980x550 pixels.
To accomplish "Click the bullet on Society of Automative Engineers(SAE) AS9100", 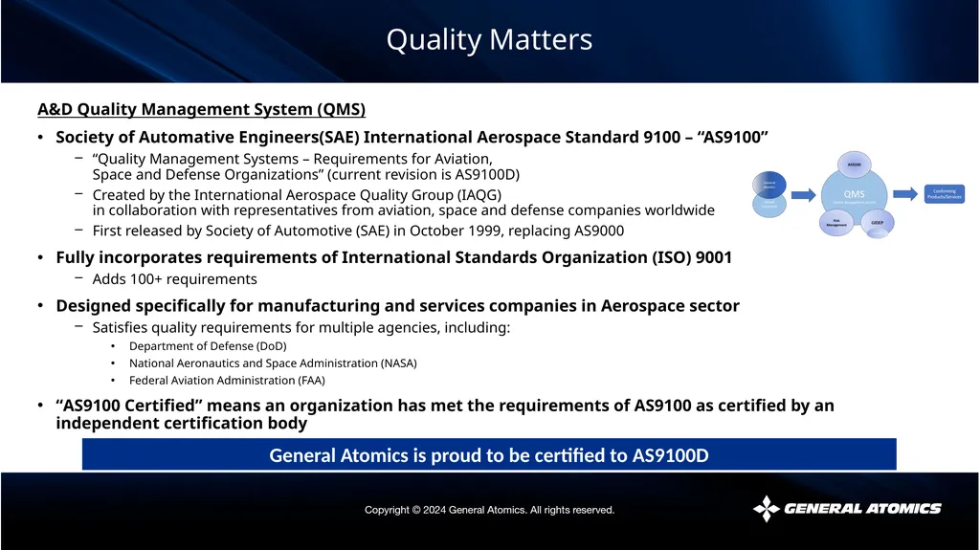I will coord(412,137).
